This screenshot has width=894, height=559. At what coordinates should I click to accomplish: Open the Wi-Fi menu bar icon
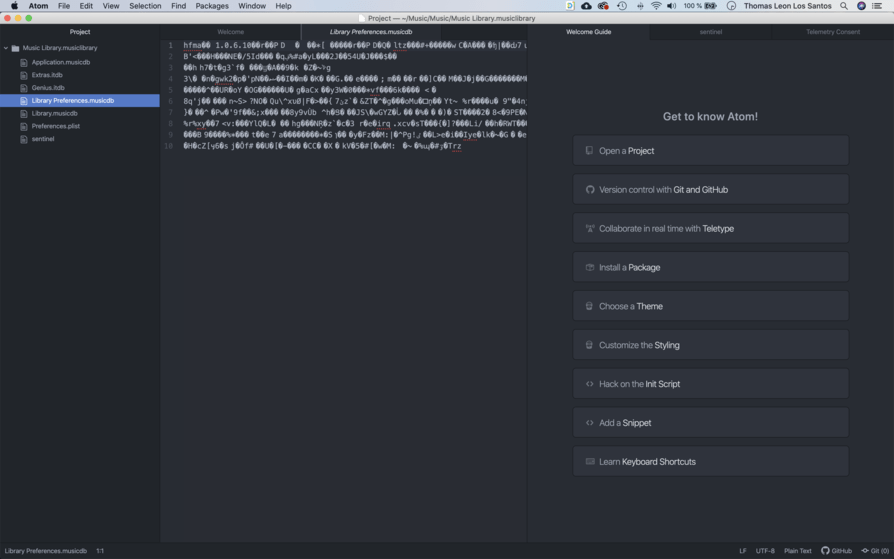[656, 6]
